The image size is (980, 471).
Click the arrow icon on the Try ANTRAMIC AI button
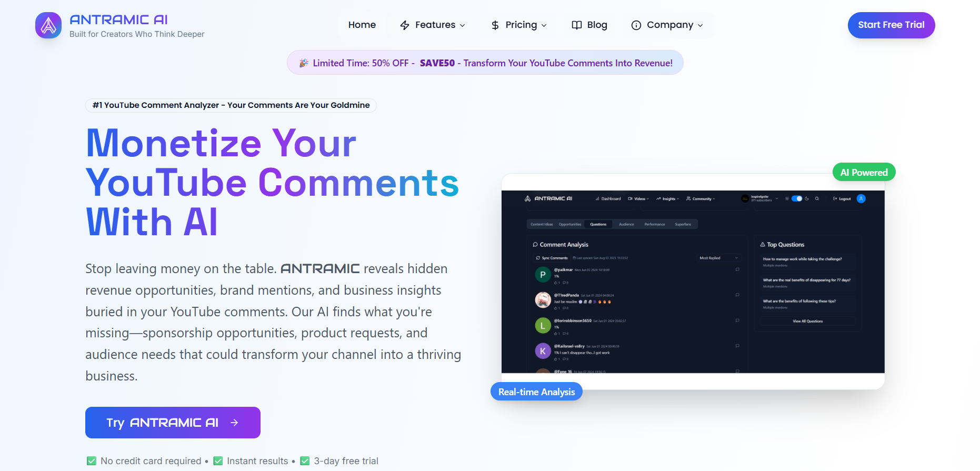pos(234,423)
